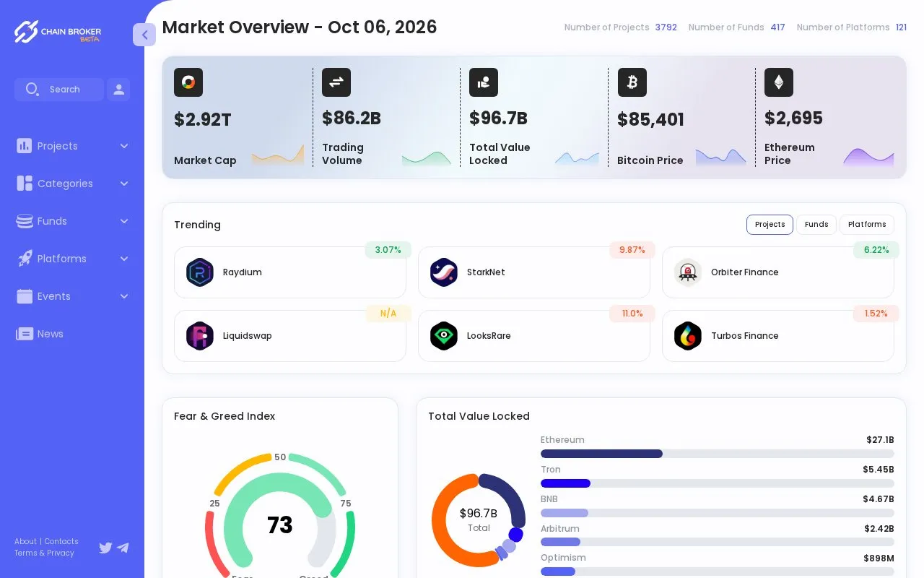Open the user profile icon
924x578 pixels.
point(118,90)
